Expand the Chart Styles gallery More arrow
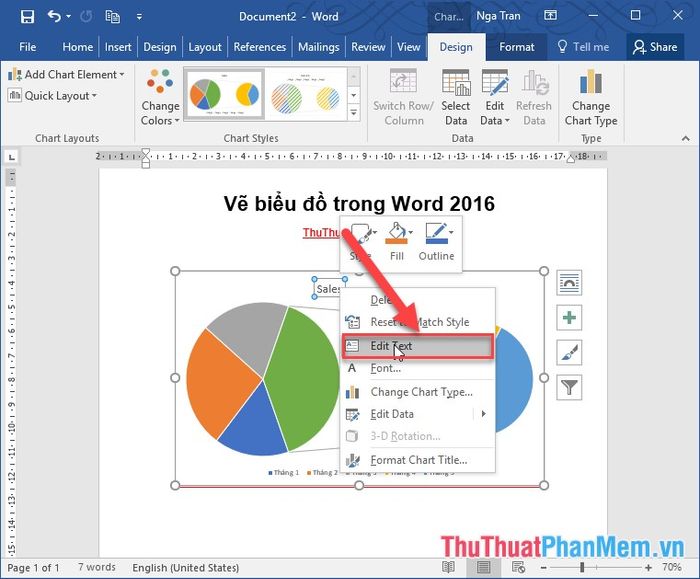The width and height of the screenshot is (700, 579). point(354,112)
